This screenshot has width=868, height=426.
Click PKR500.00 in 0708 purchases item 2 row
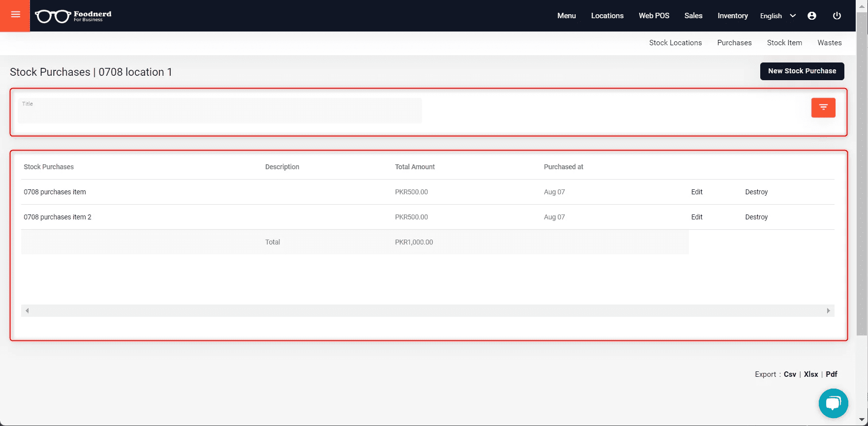[411, 217]
